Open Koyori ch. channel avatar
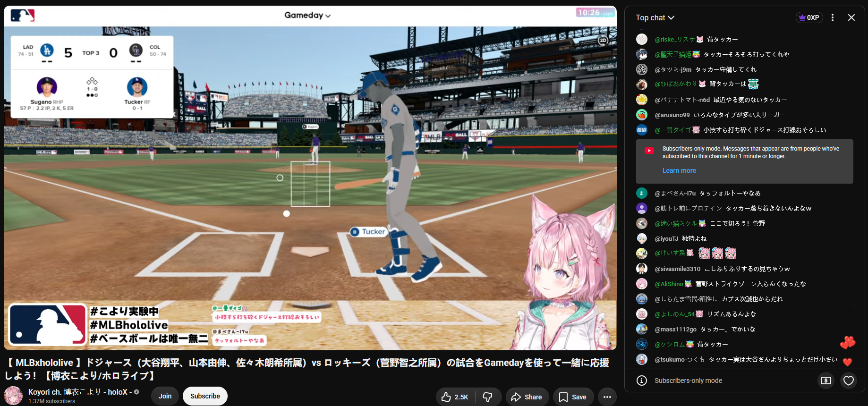 [13, 396]
